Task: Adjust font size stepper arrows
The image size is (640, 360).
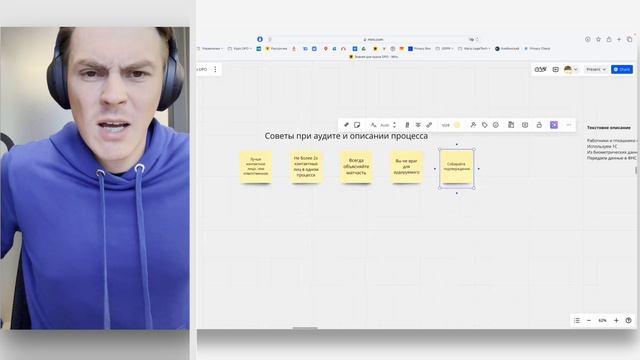Action: [394, 125]
